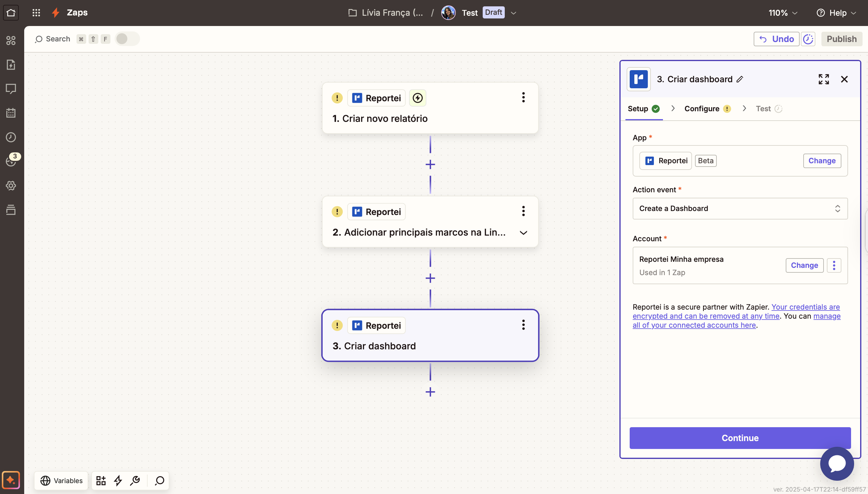Click the plus button below Criar dashboard
The width and height of the screenshot is (868, 494).
point(430,392)
